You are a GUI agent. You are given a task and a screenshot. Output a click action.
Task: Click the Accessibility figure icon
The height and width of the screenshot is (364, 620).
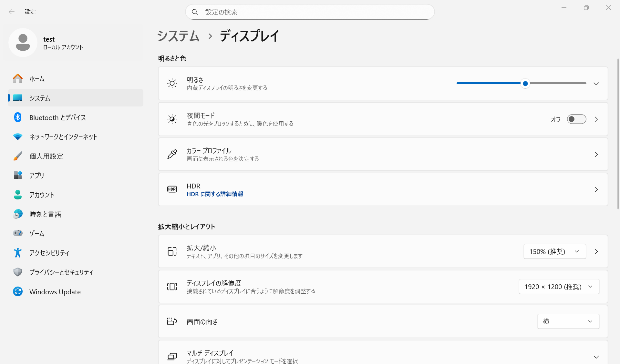[x=18, y=253]
